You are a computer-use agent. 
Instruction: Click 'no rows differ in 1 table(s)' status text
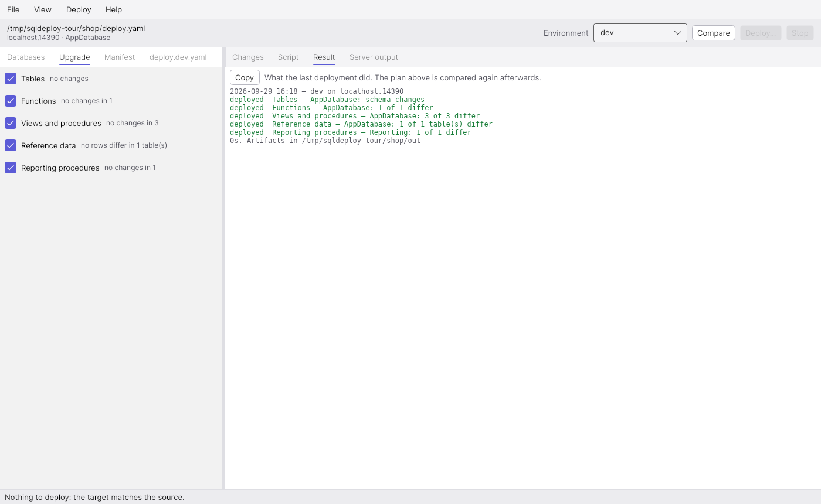(124, 145)
